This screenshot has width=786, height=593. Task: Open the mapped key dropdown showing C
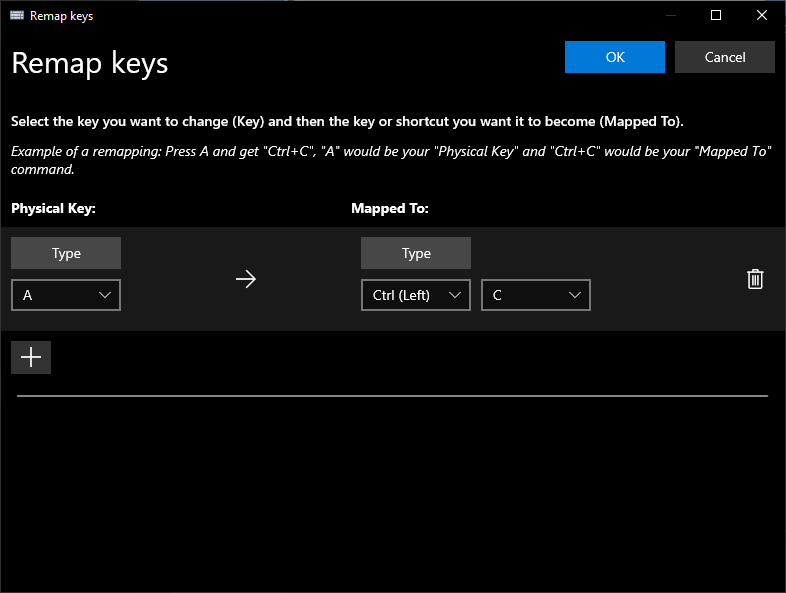[x=536, y=295]
